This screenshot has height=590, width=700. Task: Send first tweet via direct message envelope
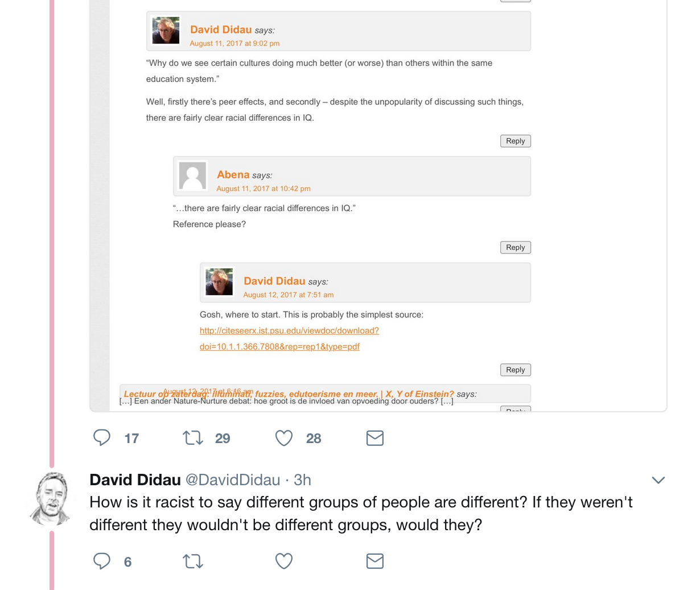coord(375,438)
